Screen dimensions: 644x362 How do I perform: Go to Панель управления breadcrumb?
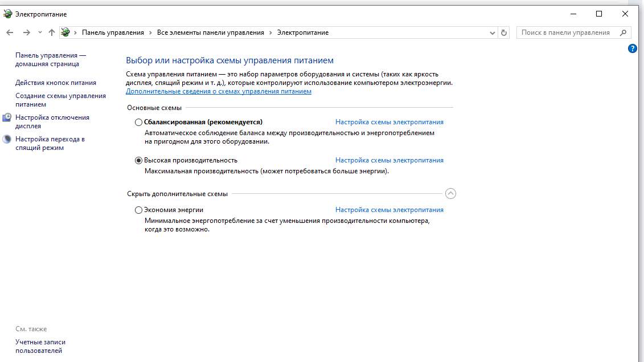coord(113,32)
